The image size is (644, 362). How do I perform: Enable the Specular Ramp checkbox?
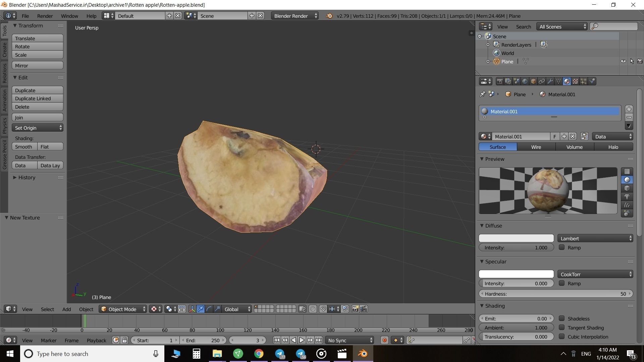click(562, 283)
